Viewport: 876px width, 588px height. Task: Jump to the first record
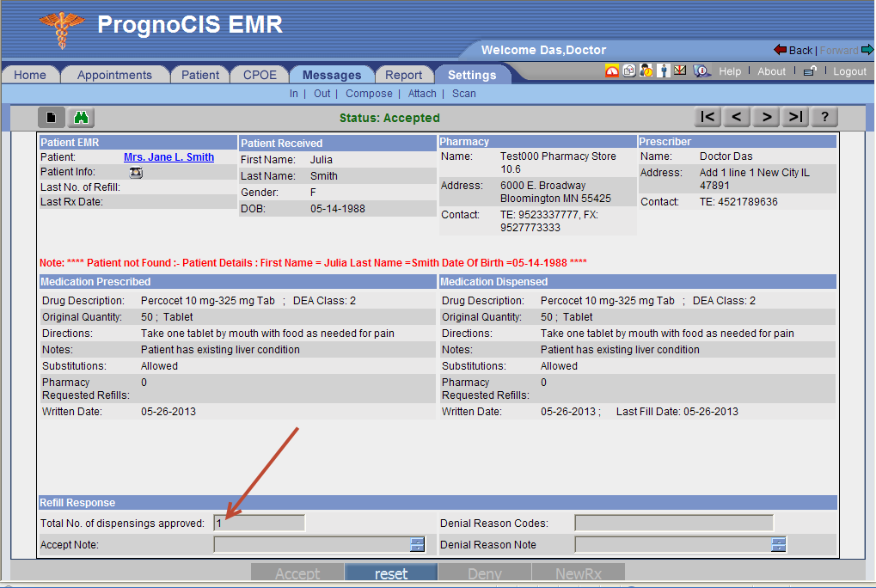pos(708,117)
